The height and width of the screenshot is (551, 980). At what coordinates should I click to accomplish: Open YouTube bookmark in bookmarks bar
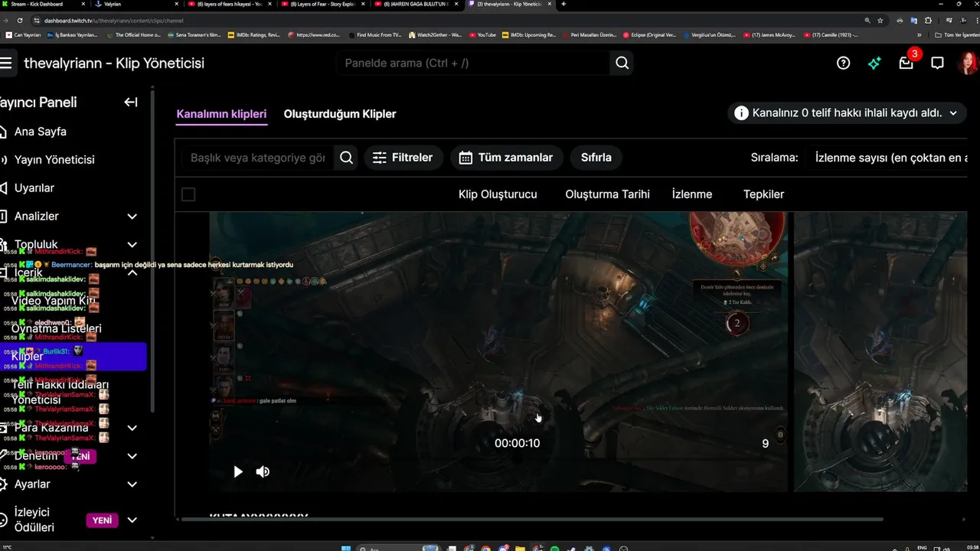click(482, 35)
